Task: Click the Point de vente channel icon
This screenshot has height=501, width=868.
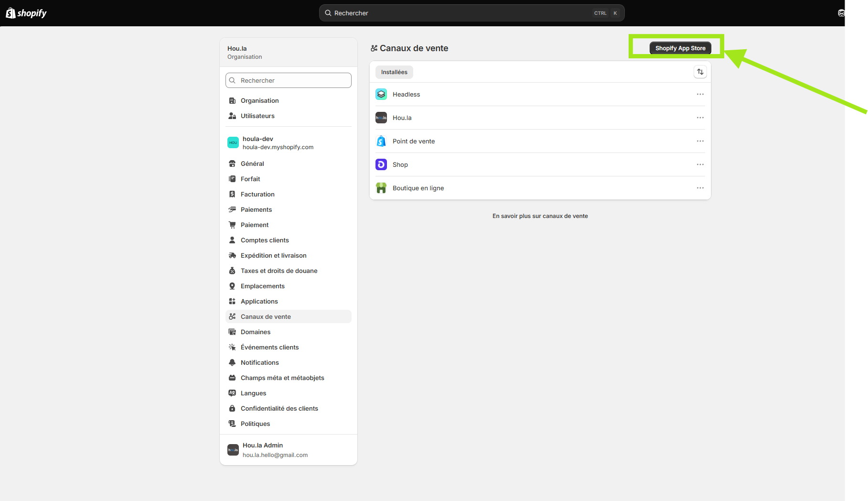Action: point(381,141)
